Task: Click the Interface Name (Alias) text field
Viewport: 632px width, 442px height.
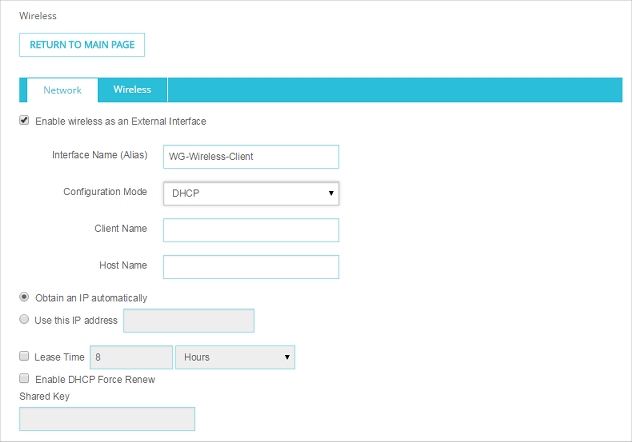Action: 251,157
